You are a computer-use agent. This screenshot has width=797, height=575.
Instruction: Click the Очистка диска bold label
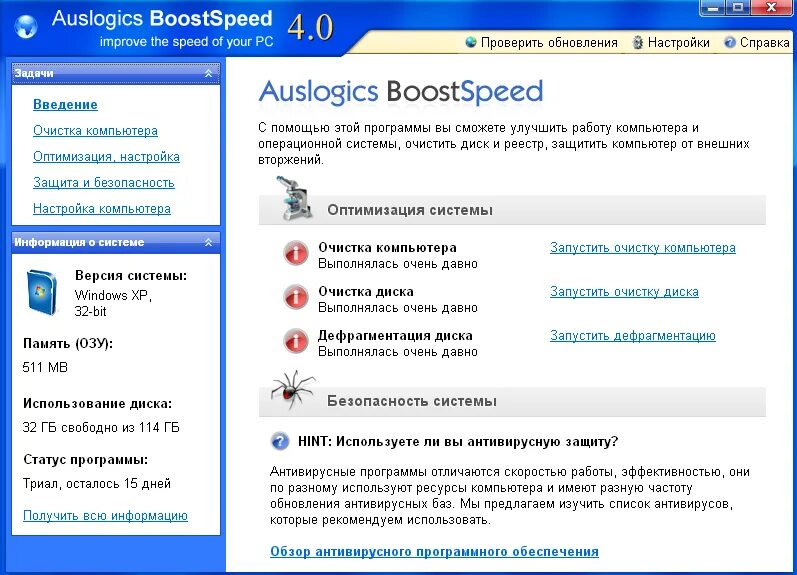coord(365,292)
